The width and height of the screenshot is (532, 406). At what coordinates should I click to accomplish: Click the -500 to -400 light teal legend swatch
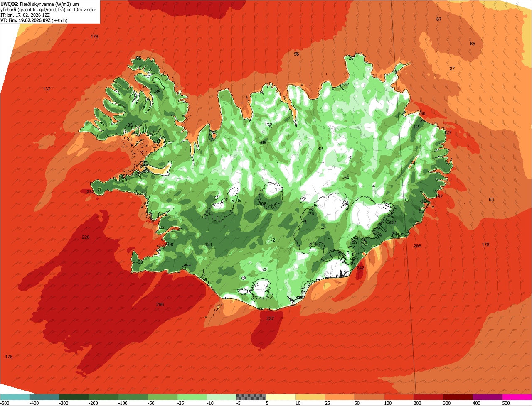point(15,397)
